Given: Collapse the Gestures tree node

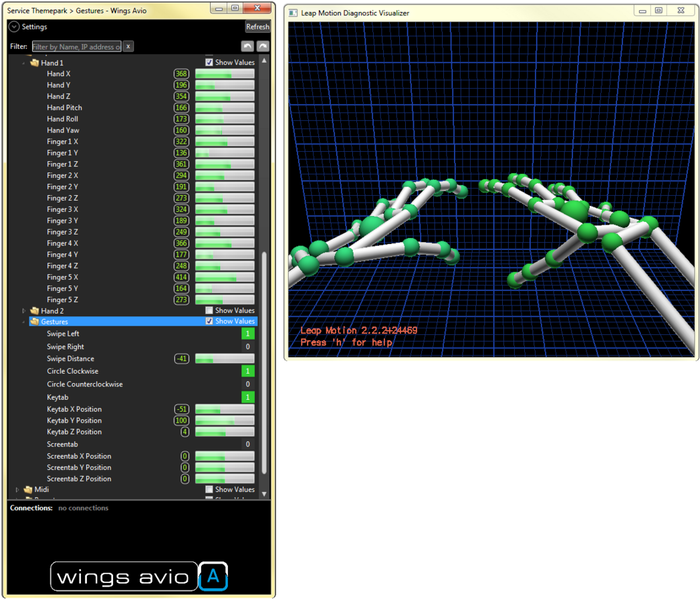Looking at the screenshot, I should [23, 322].
